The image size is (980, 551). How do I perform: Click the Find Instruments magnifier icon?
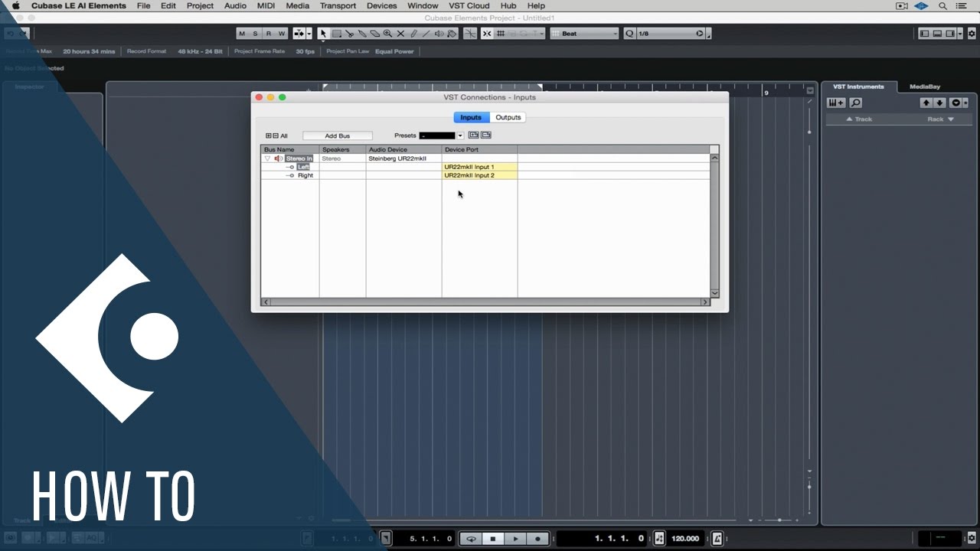856,103
